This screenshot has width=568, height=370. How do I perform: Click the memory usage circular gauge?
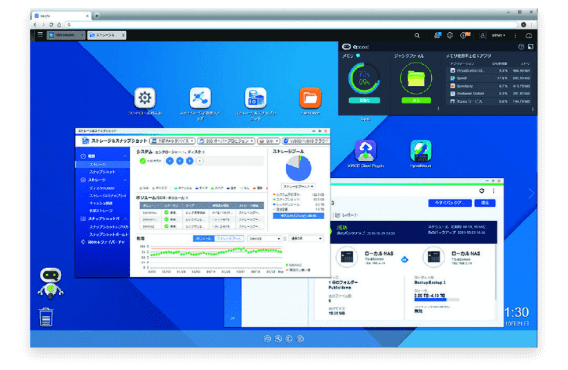coord(364,78)
